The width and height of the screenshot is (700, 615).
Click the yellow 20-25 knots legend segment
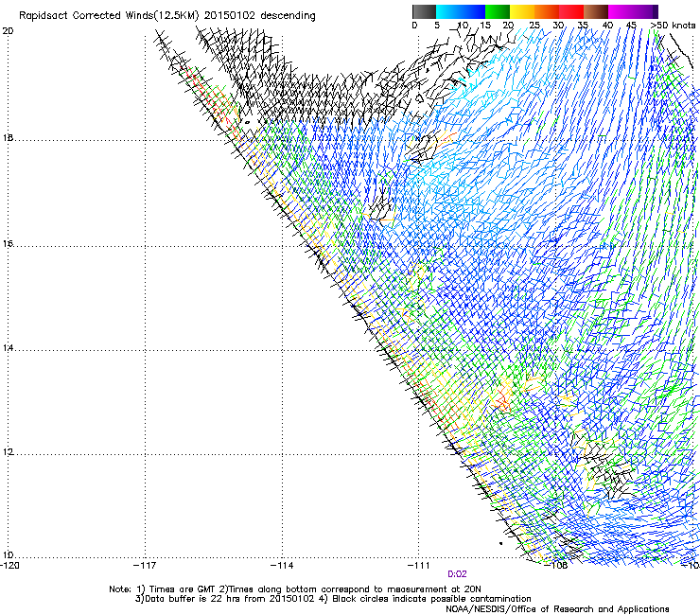click(522, 11)
